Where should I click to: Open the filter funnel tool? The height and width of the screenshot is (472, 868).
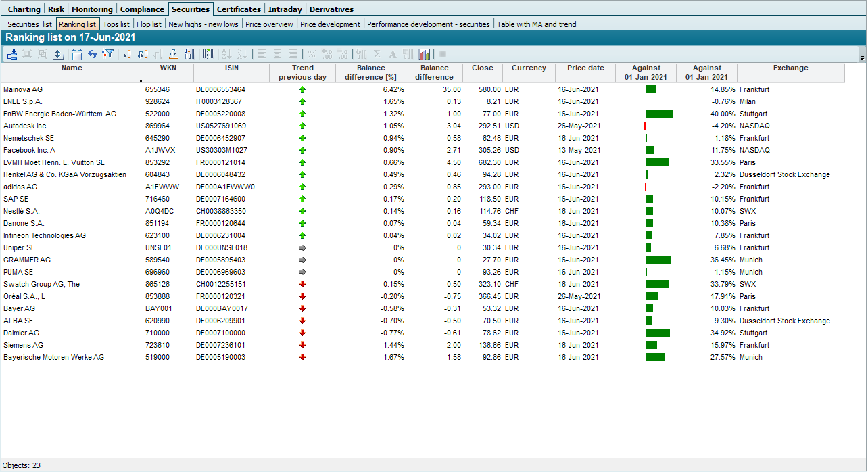(107, 54)
